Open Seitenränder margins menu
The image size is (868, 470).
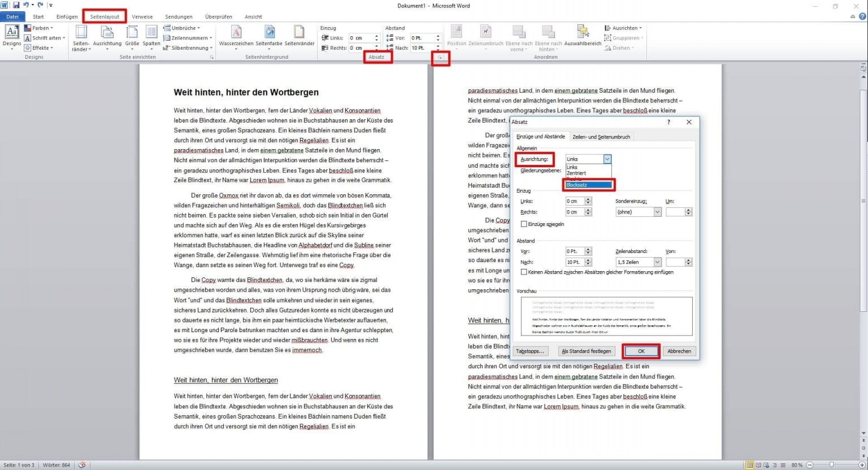click(x=81, y=38)
